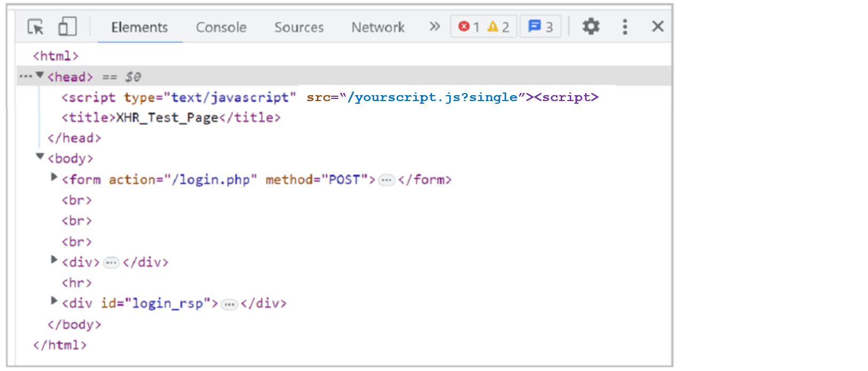Screen dimensions: 868x371
Task: Expand the login.php form node
Action: (54, 177)
